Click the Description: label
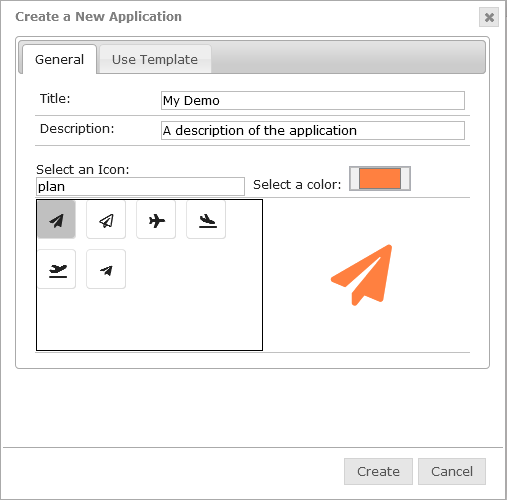Image resolution: width=507 pixels, height=500 pixels. pos(77,129)
